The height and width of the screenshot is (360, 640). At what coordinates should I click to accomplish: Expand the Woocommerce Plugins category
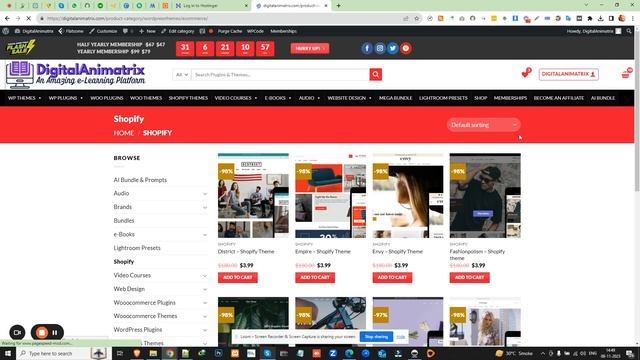(x=205, y=303)
